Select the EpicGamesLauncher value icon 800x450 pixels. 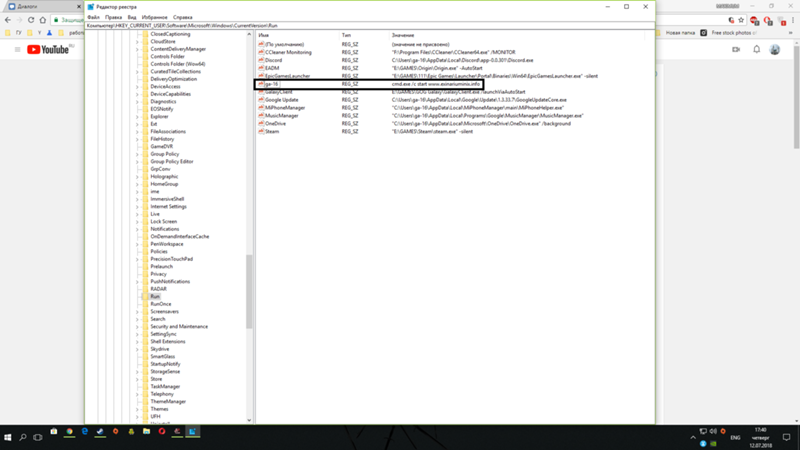point(261,76)
